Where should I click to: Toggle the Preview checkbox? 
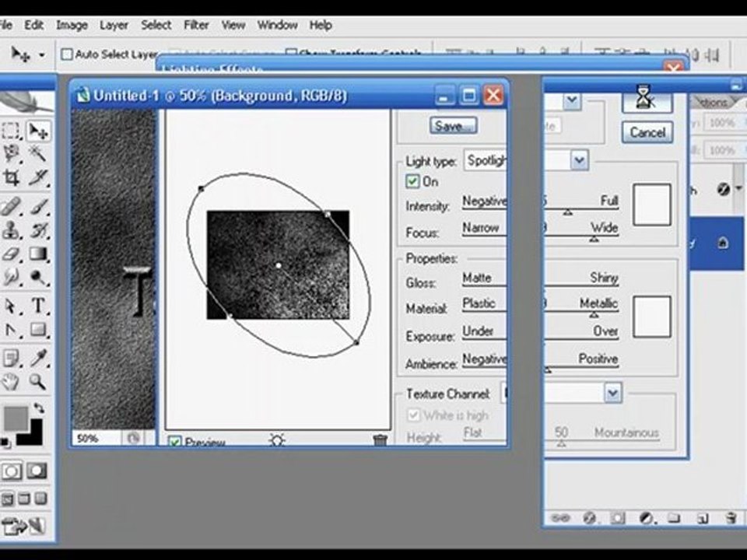click(x=175, y=442)
